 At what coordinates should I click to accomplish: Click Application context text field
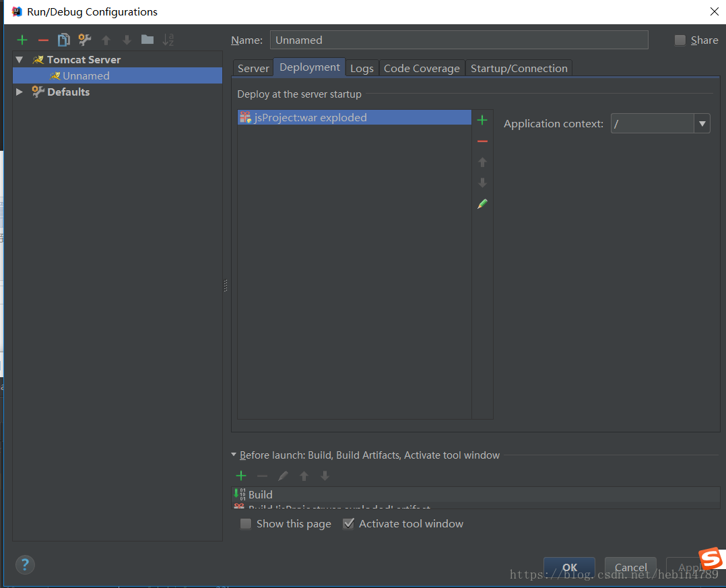point(652,124)
